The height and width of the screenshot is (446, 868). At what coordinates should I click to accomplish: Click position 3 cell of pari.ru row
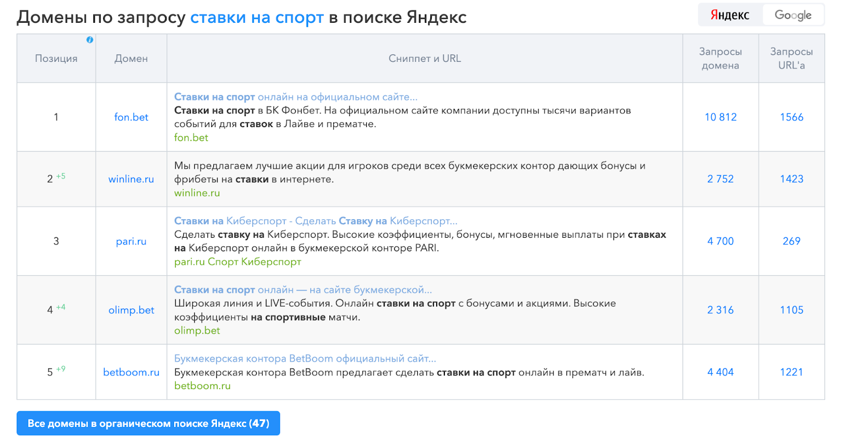pyautogui.click(x=56, y=241)
